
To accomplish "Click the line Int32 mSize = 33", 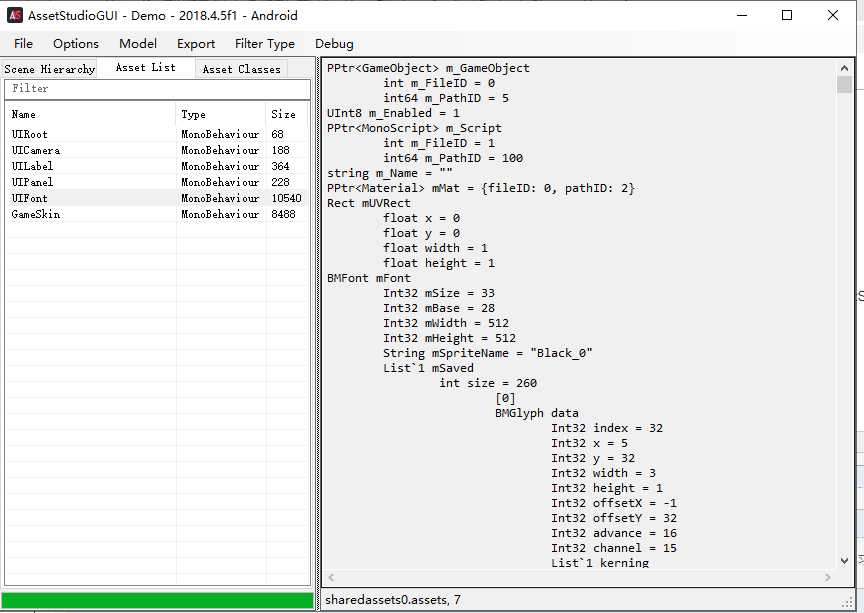I will [x=439, y=293].
